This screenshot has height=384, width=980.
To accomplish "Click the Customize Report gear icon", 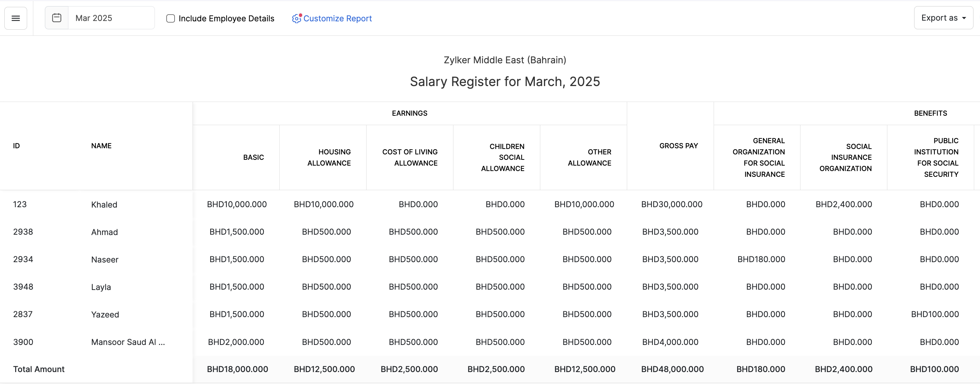I will (x=296, y=18).
